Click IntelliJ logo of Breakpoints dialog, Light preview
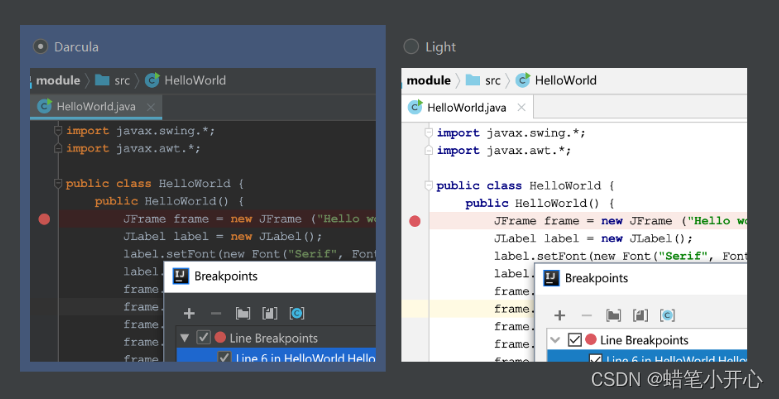Screen dimensions: 779x399 551,278
